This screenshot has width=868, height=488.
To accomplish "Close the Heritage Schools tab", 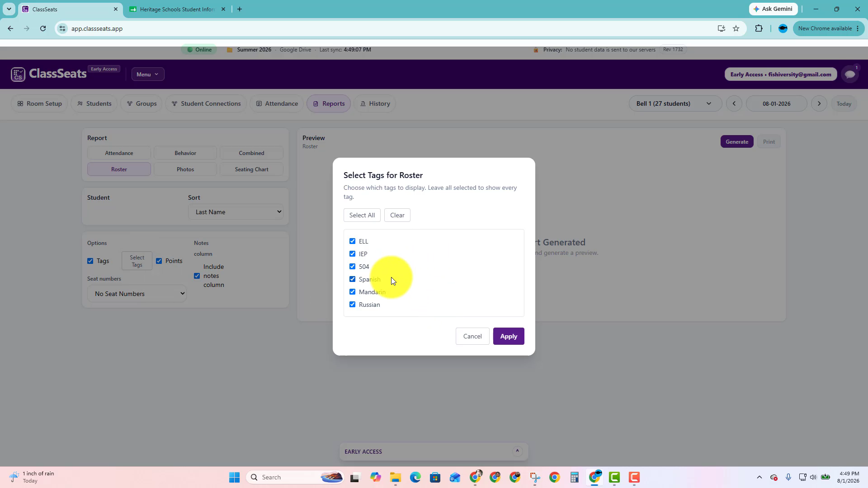I will (x=223, y=9).
